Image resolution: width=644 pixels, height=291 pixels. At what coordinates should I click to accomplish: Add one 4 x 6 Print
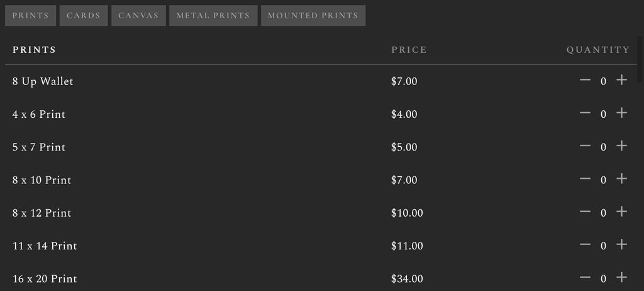point(621,113)
